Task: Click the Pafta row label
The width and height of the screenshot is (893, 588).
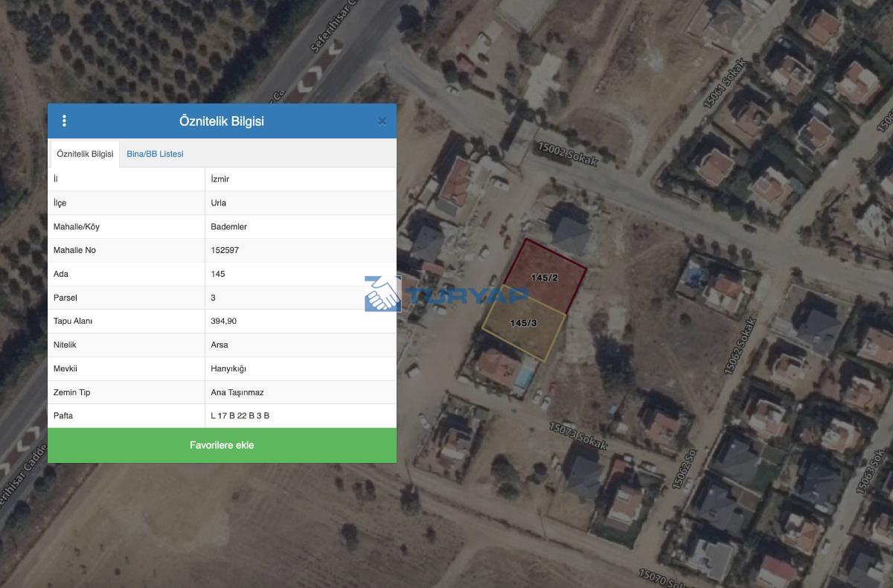Action: pos(63,416)
